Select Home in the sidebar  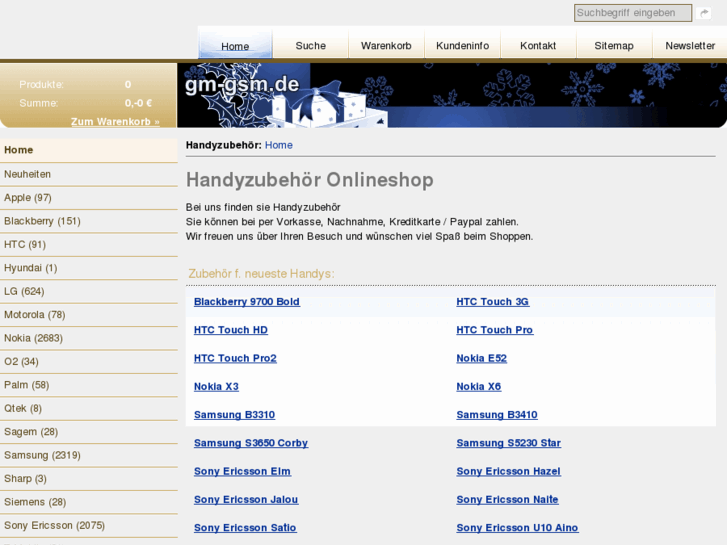pos(89,150)
